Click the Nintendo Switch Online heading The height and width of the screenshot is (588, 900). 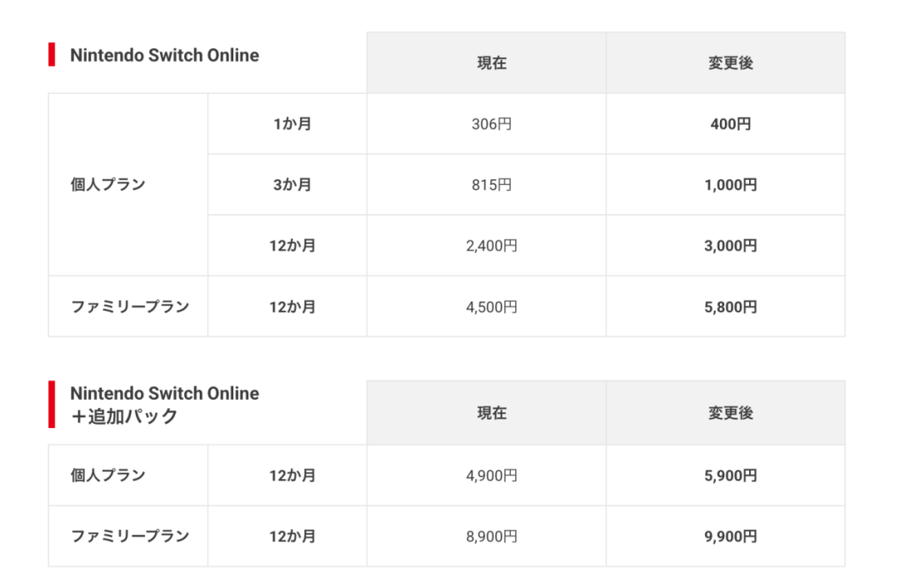pyautogui.click(x=164, y=55)
